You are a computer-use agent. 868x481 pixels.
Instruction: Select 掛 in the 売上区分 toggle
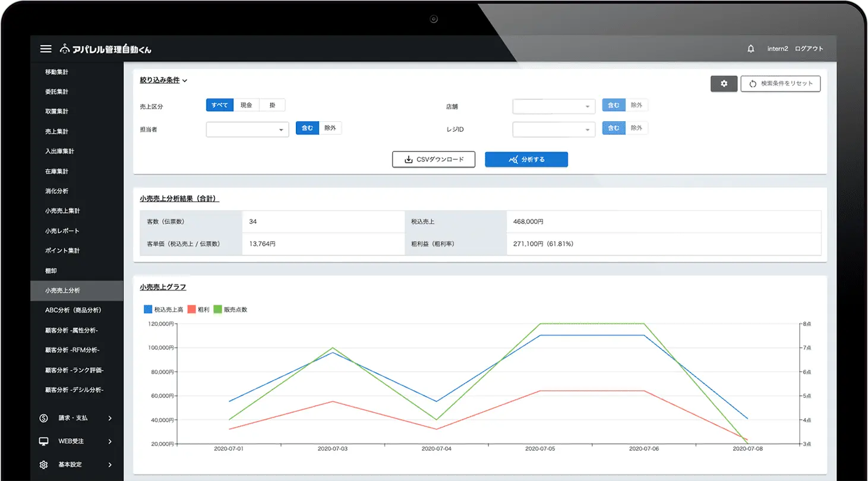click(x=272, y=105)
